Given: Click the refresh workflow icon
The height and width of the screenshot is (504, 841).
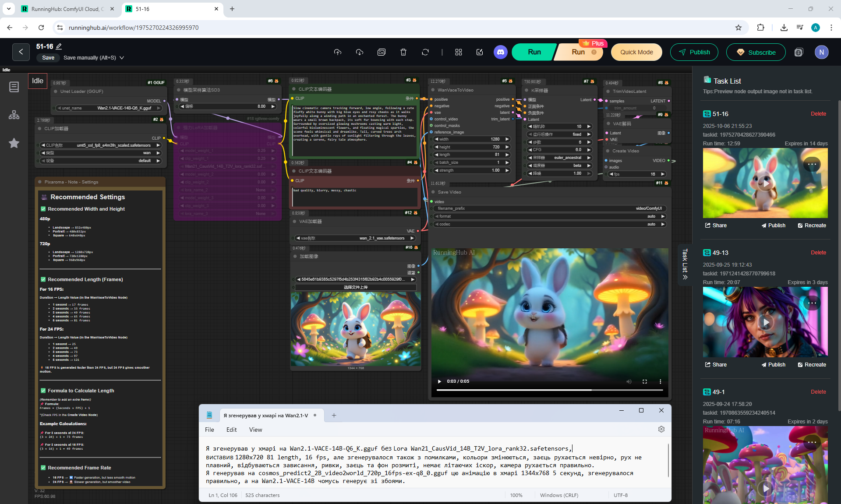Looking at the screenshot, I should click(x=425, y=52).
